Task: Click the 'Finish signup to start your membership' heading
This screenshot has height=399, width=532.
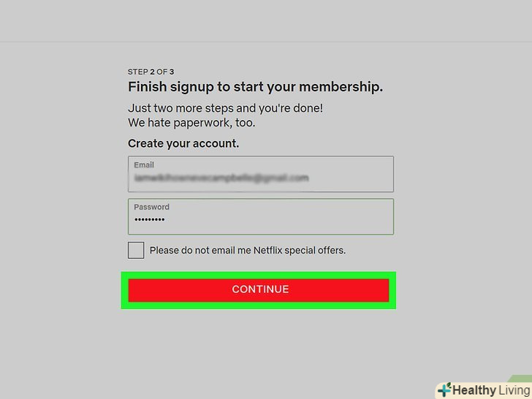Action: point(255,87)
